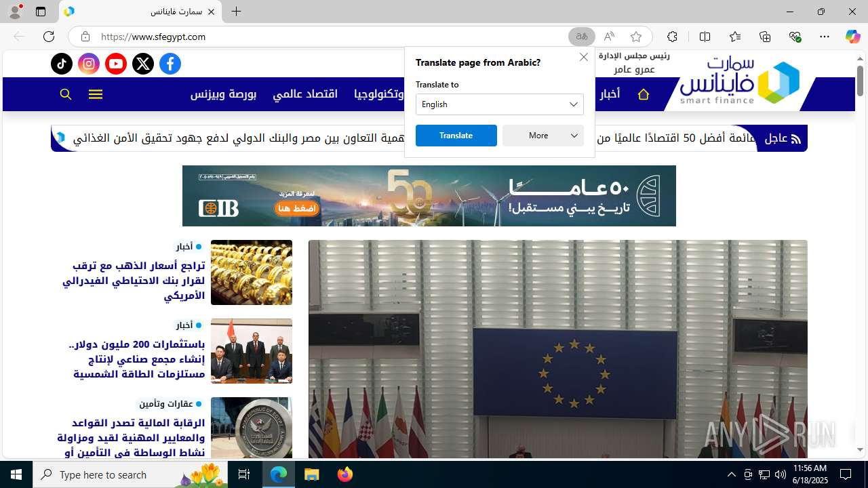This screenshot has width=868, height=488.
Task: Open the Windows Start menu
Action: 16,474
